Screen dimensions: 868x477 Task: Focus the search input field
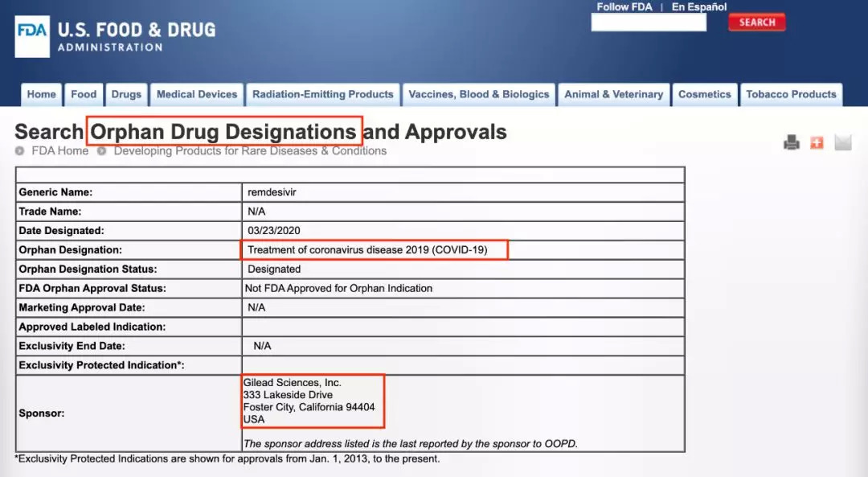(649, 23)
